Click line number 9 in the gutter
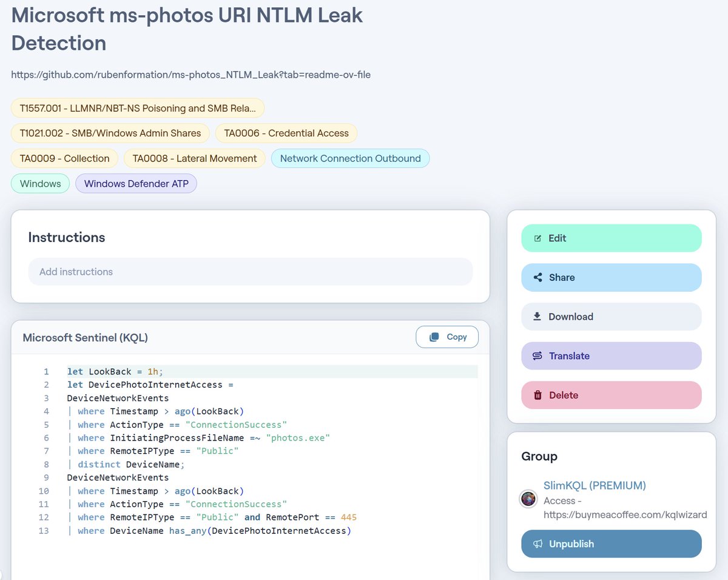Viewport: 728px width, 580px height. [x=46, y=477]
